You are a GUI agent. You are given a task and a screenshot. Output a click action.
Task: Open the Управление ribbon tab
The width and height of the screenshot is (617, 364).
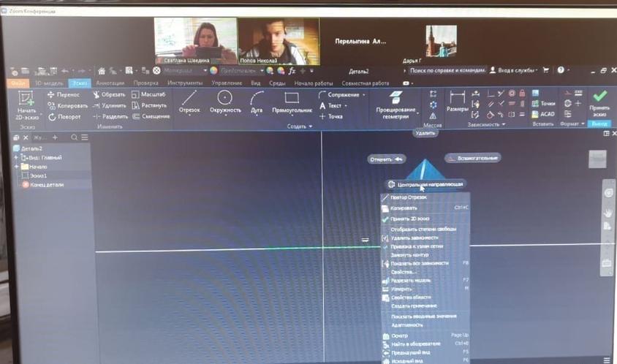click(x=227, y=83)
